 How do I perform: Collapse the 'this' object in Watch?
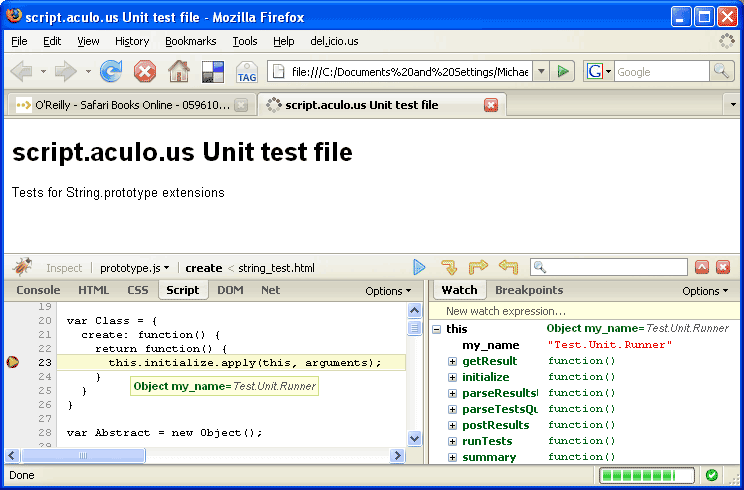pos(437,330)
